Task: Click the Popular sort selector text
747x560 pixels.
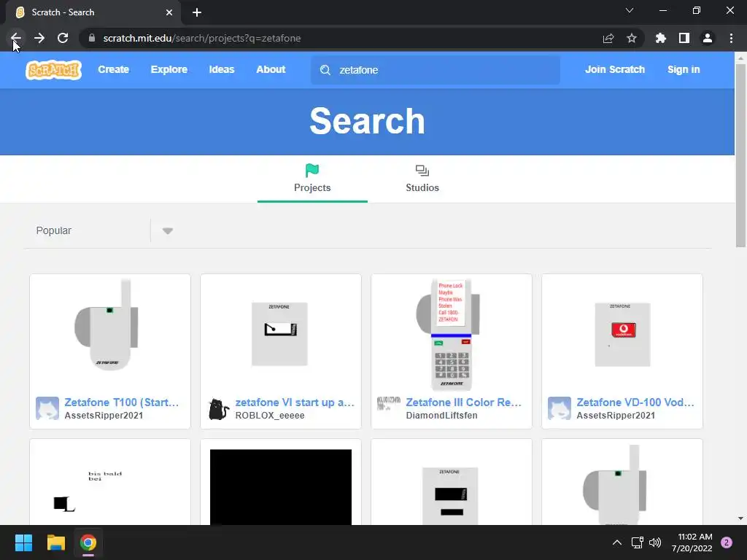Action: pos(54,230)
